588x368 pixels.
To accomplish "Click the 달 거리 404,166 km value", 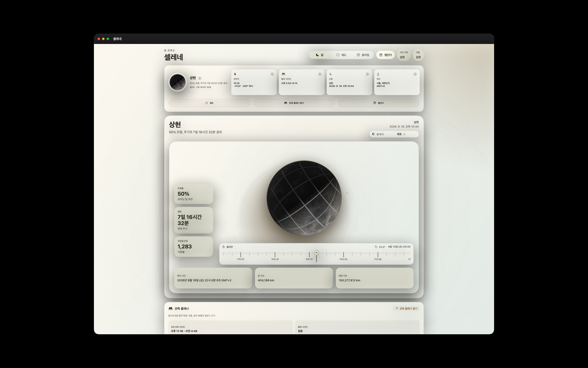I will pos(266,280).
